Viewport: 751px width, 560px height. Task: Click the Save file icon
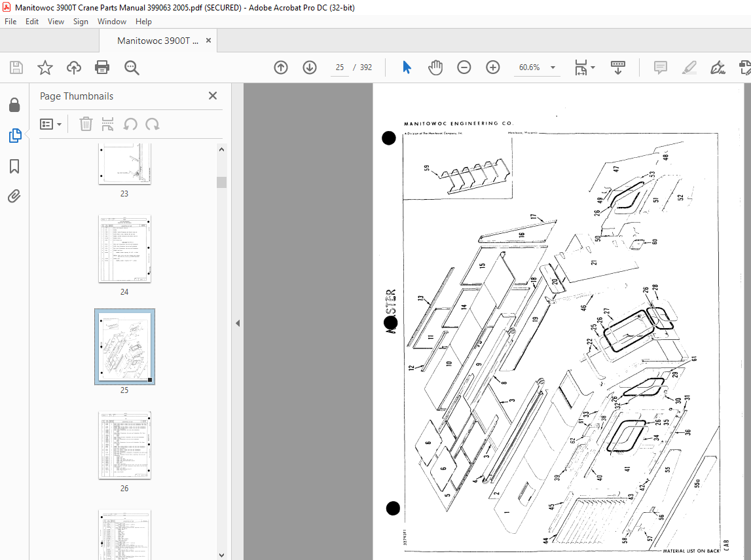click(x=16, y=67)
